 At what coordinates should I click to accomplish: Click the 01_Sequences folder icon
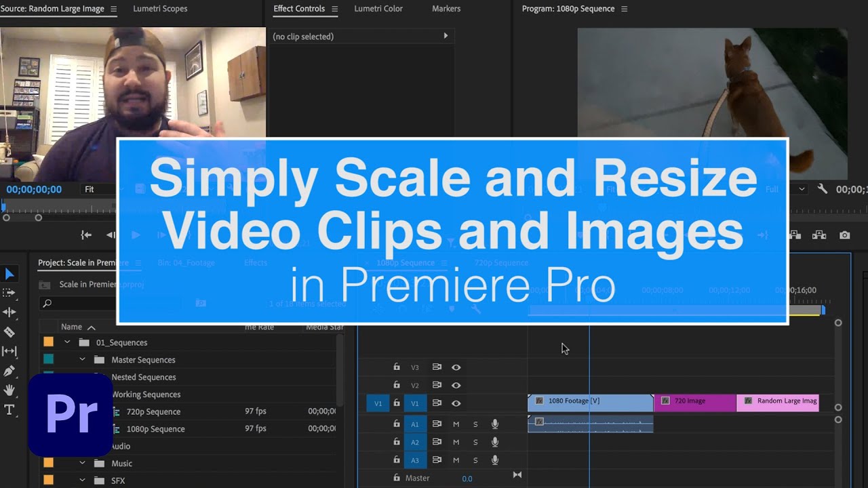(x=84, y=342)
